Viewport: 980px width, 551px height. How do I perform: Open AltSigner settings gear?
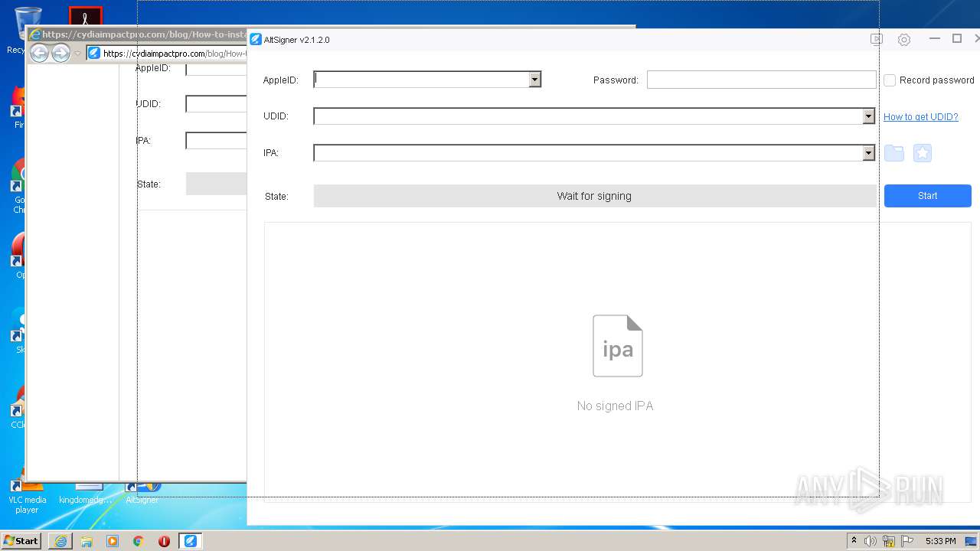(x=904, y=40)
